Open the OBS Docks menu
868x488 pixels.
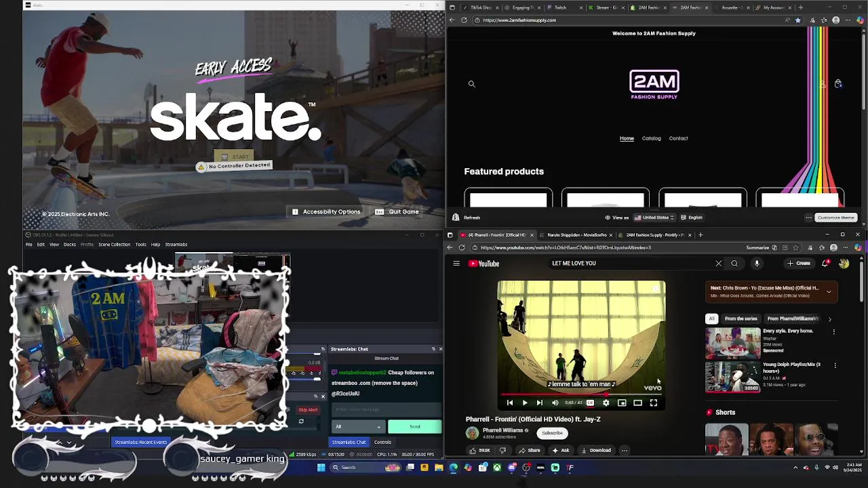click(70, 245)
